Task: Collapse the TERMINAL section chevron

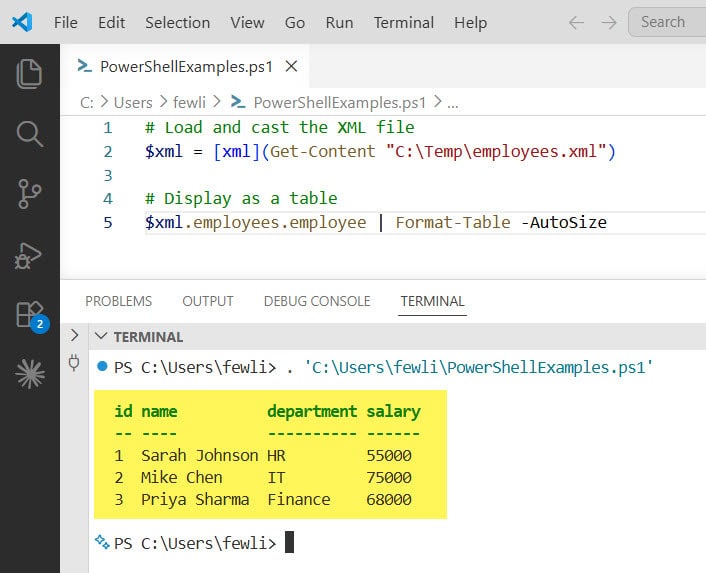Action: tap(101, 336)
